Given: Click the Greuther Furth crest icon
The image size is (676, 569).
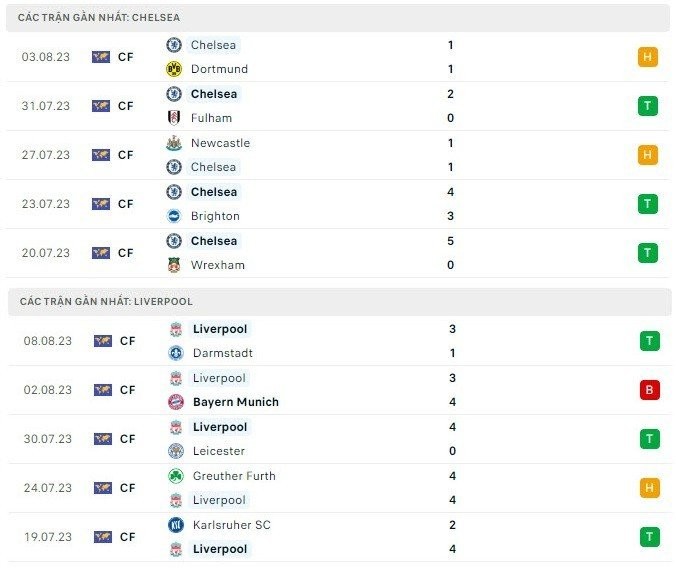Looking at the screenshot, I should (x=176, y=476).
